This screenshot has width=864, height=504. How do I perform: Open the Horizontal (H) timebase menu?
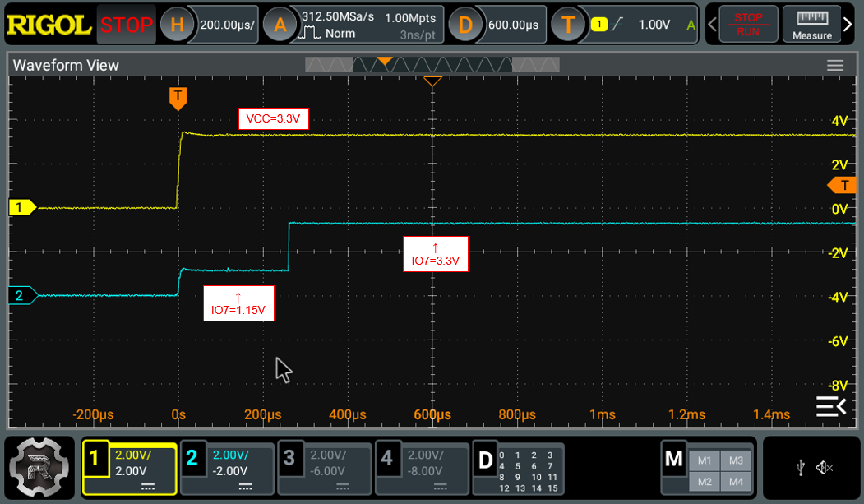[x=176, y=25]
